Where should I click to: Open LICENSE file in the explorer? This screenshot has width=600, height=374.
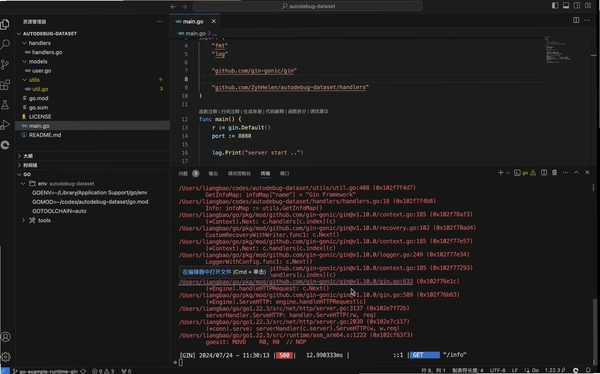(x=92, y=116)
